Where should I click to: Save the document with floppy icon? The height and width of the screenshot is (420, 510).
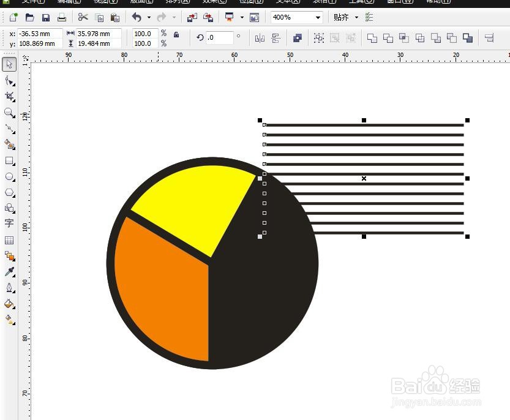46,17
